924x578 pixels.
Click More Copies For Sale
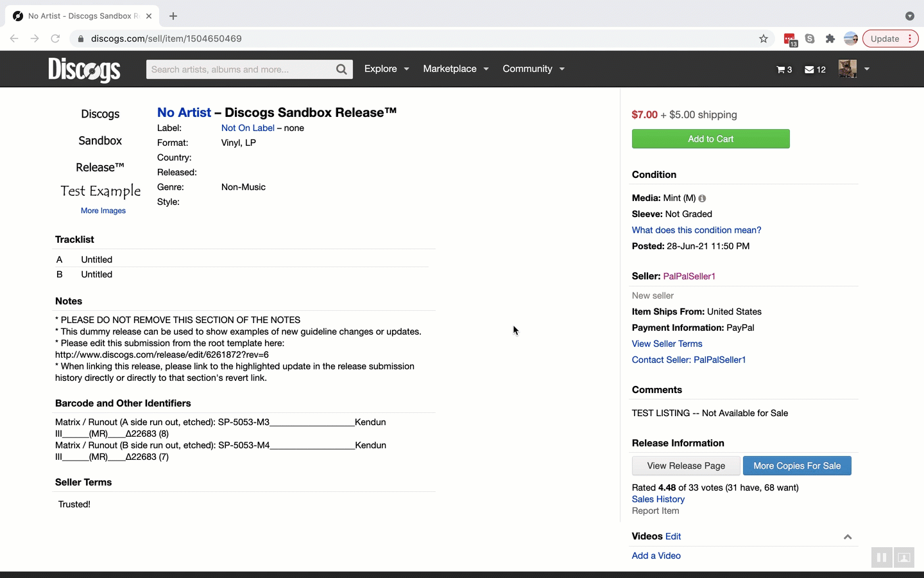tap(796, 466)
